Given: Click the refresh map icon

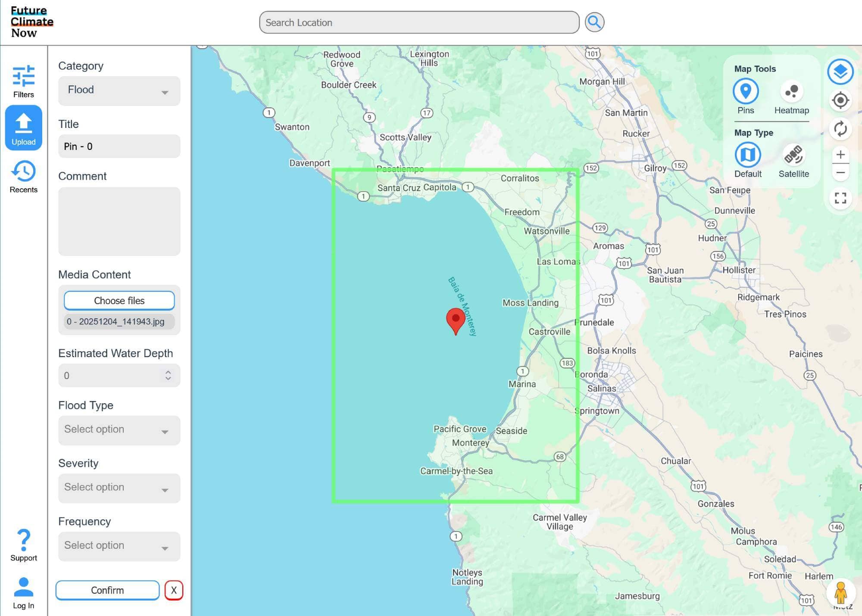Looking at the screenshot, I should (x=840, y=129).
